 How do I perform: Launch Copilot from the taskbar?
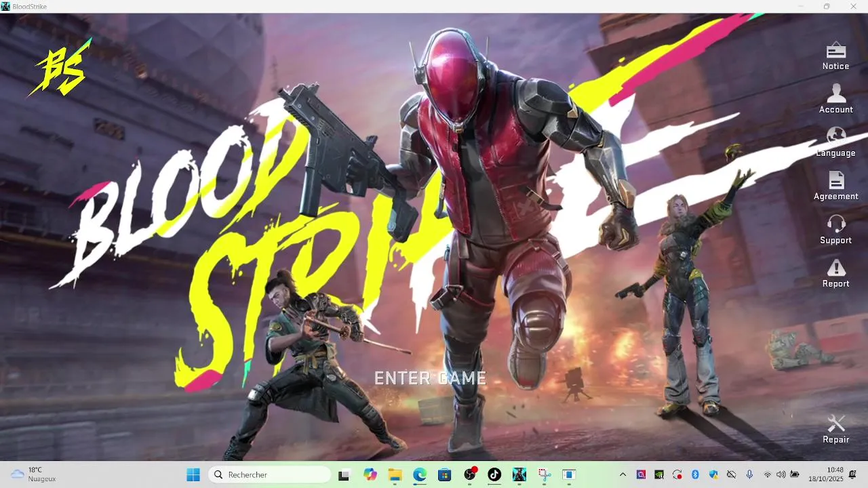point(370,474)
